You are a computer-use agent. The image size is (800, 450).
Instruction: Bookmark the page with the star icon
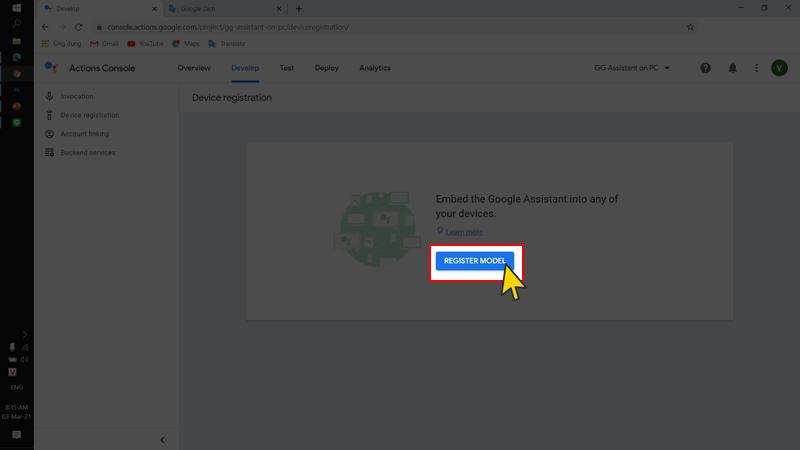(691, 27)
